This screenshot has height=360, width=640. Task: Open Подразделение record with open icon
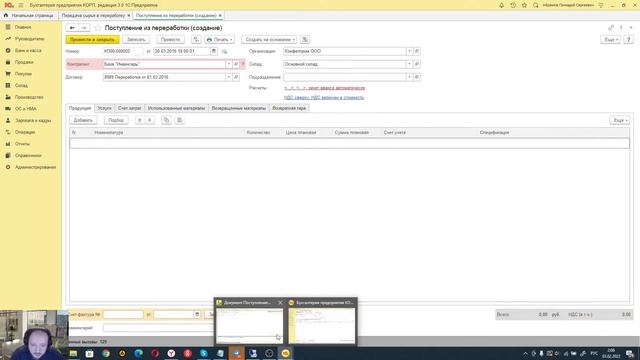(417, 77)
